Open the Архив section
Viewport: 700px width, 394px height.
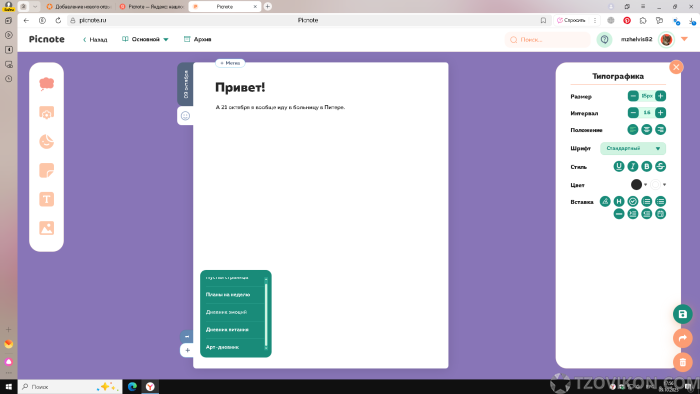click(198, 39)
